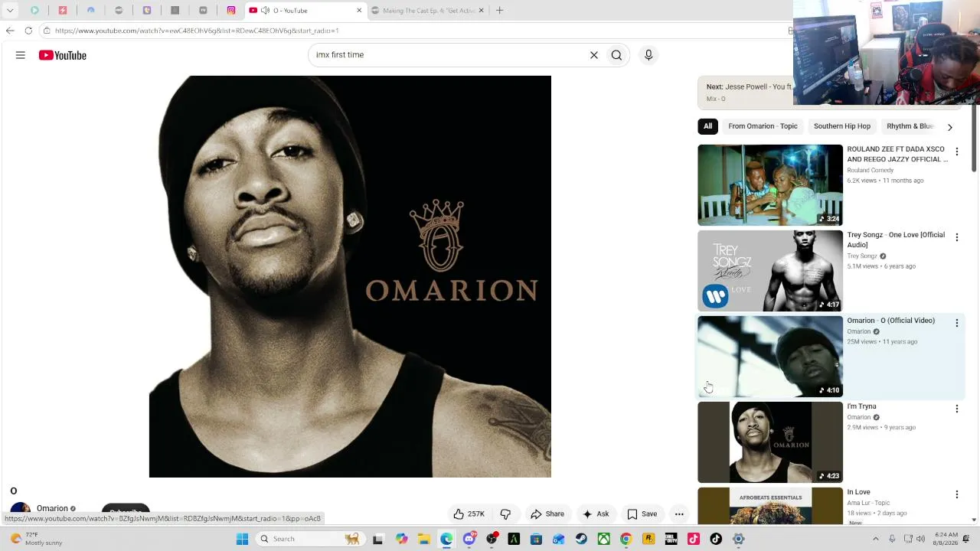Open Microsoft Edge from the taskbar
The height and width of the screenshot is (551, 980).
pyautogui.click(x=446, y=539)
